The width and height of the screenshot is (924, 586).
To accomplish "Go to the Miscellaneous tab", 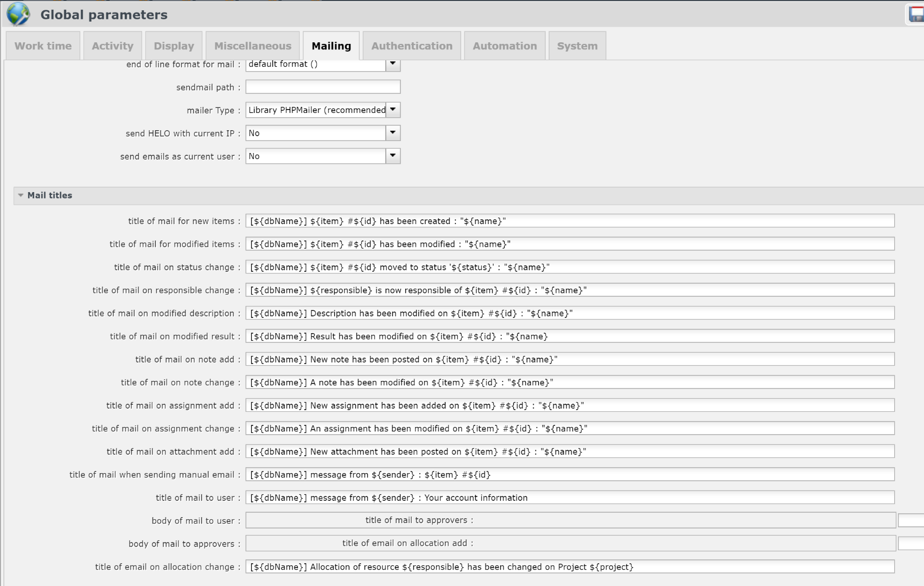I will pos(253,46).
